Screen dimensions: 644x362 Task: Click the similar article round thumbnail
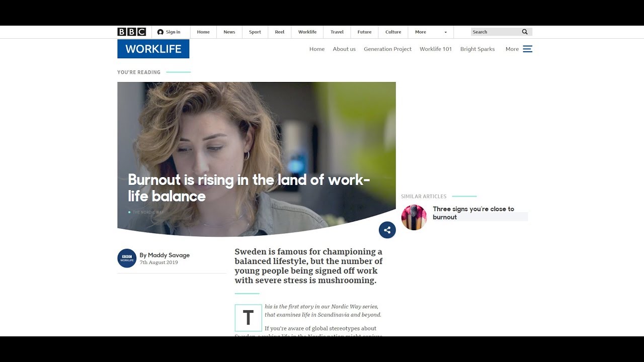tap(414, 217)
